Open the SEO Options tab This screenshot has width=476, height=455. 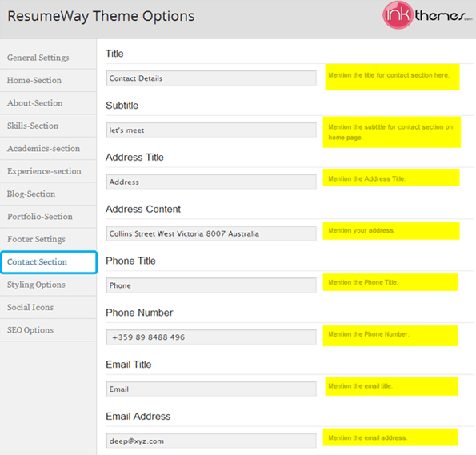click(x=48, y=330)
